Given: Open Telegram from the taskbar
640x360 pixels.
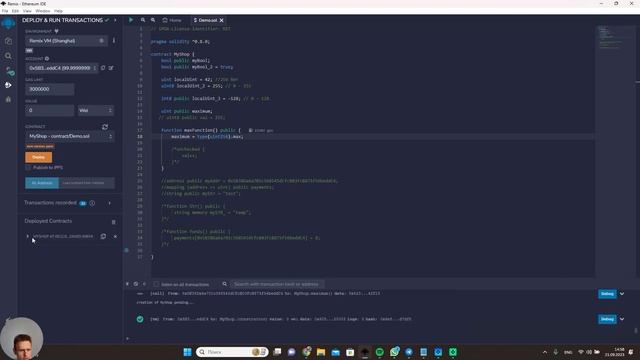Looking at the screenshot, I should (x=409, y=352).
